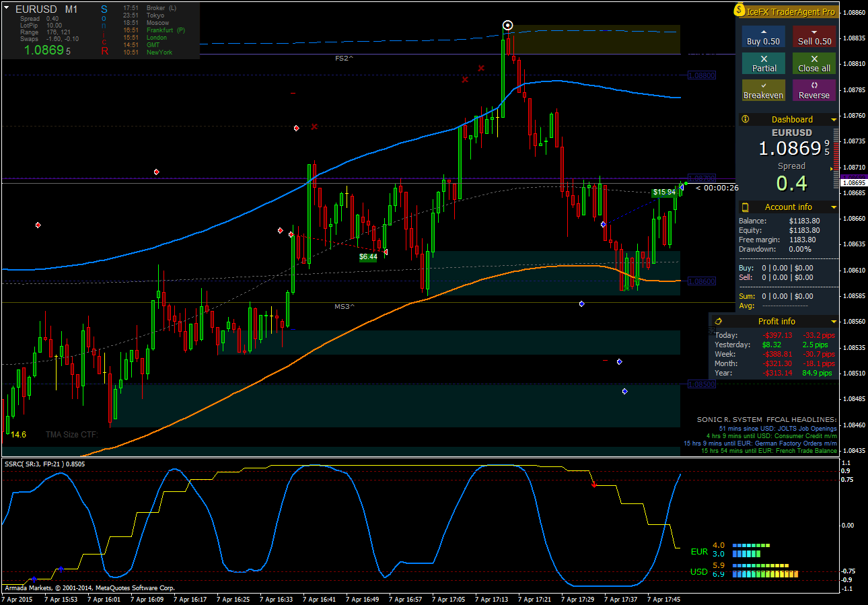The image size is (868, 605).
Task: Click the JOLTS Job Openings headline
Action: (778, 428)
